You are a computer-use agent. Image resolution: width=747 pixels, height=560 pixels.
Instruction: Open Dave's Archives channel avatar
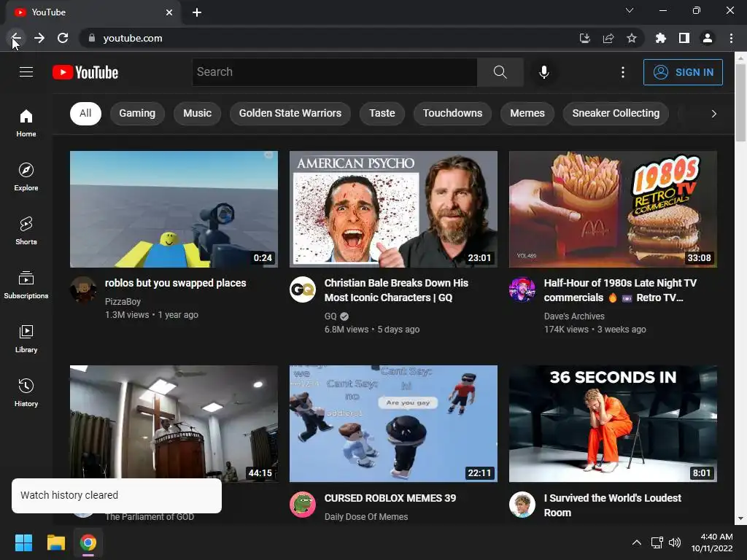click(x=522, y=289)
